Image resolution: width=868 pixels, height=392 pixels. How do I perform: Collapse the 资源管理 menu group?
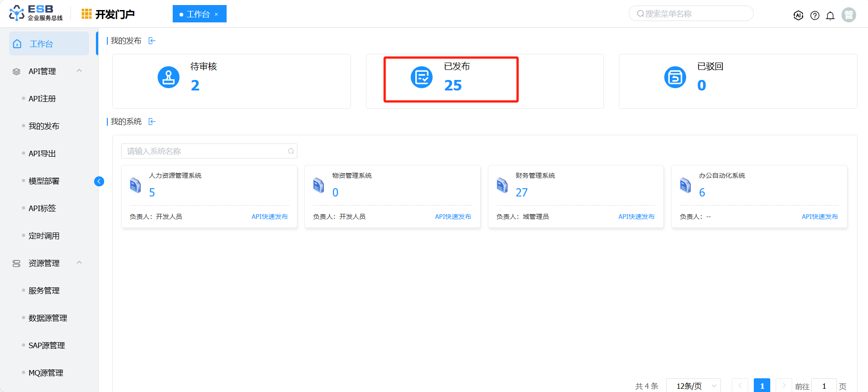(79, 263)
